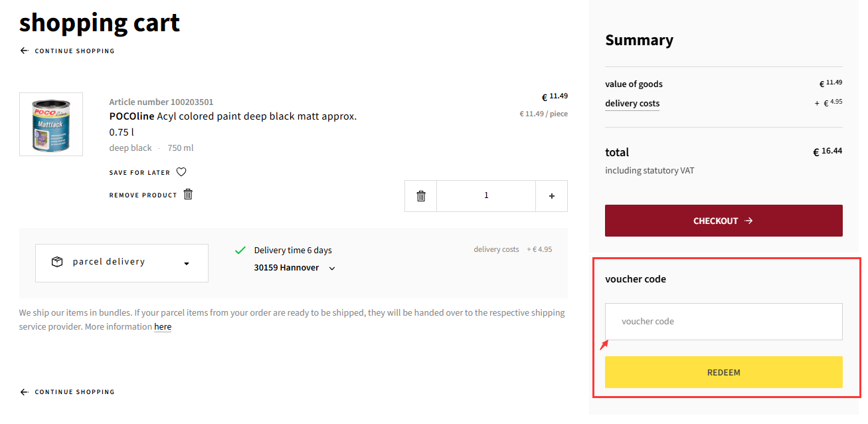Redeem the voucher with yellow button

tap(724, 372)
